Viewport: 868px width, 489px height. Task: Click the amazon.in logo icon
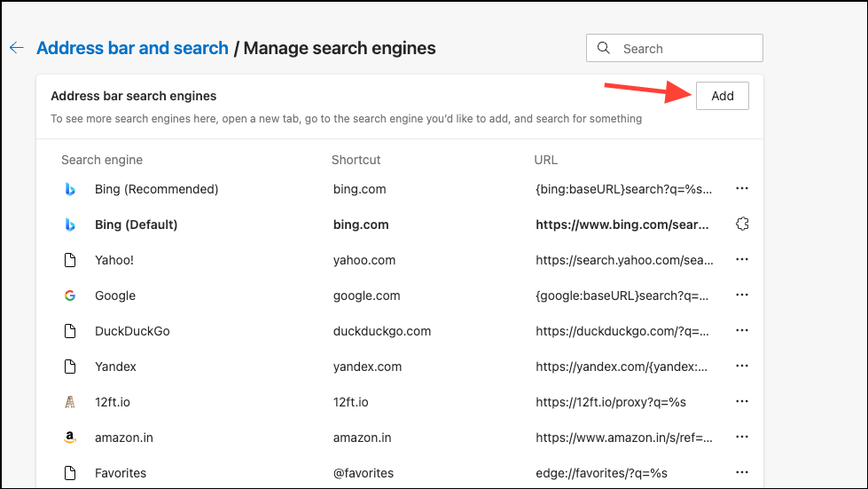pos(70,438)
